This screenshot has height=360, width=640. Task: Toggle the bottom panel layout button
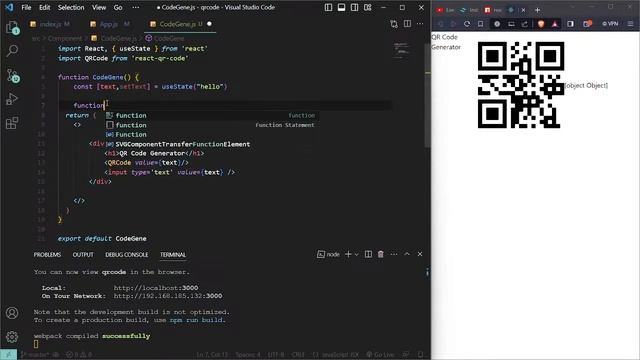[341, 7]
